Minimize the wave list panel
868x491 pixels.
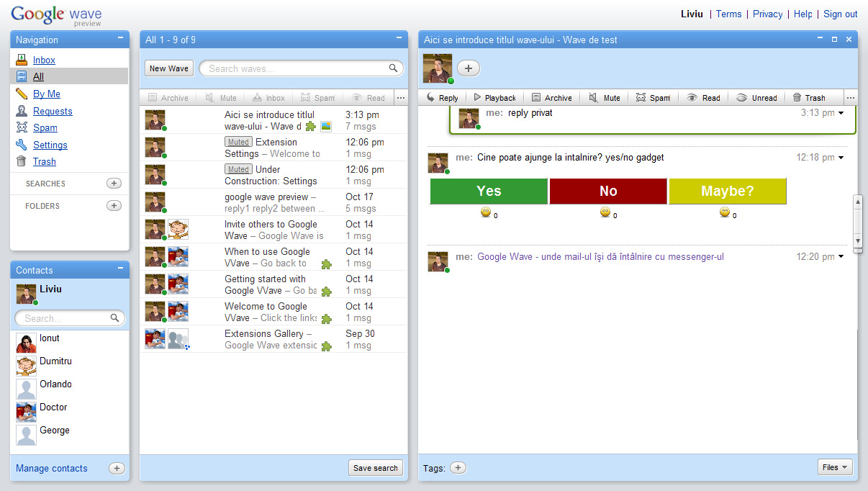[x=399, y=39]
